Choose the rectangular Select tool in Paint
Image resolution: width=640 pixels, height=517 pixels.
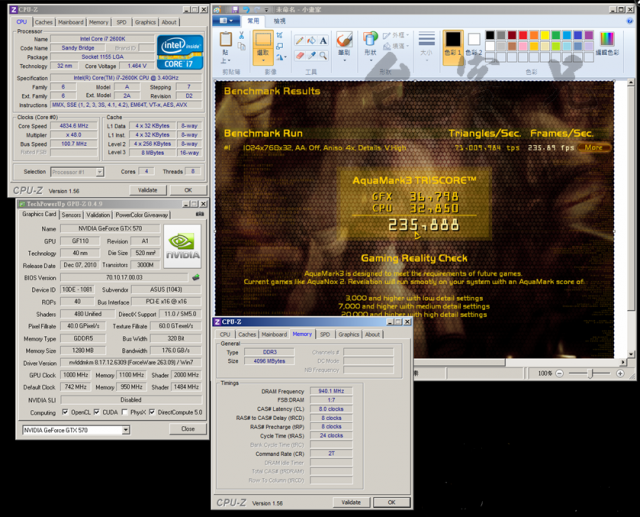click(x=263, y=40)
